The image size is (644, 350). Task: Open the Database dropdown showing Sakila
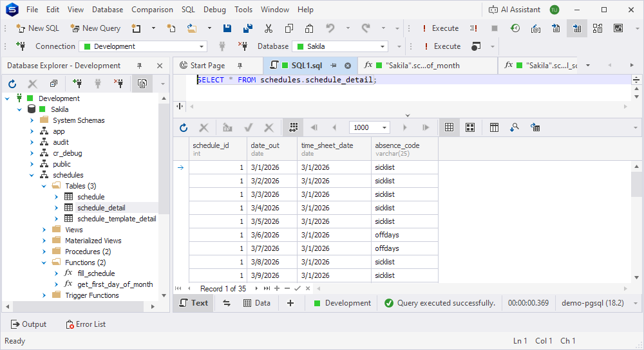tap(340, 46)
